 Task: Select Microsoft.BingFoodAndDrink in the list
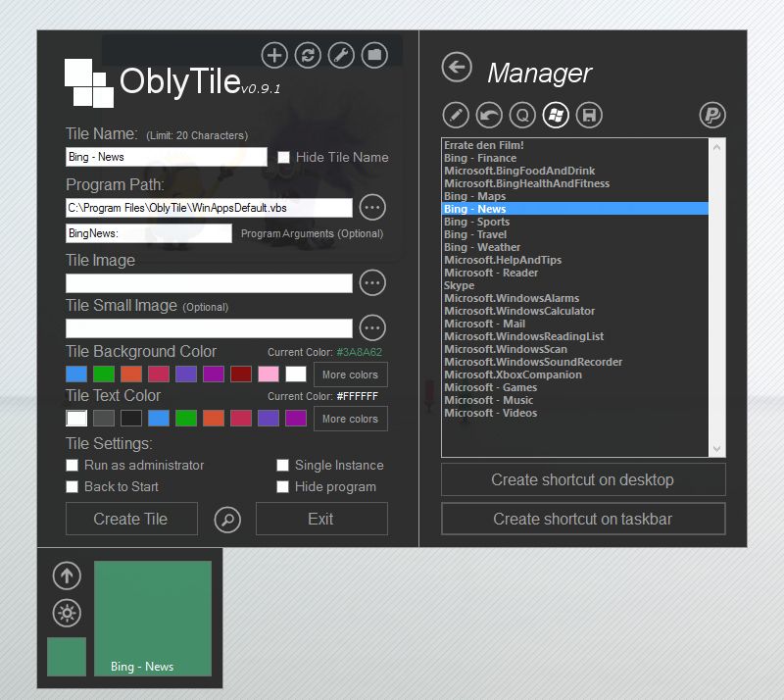575,172
